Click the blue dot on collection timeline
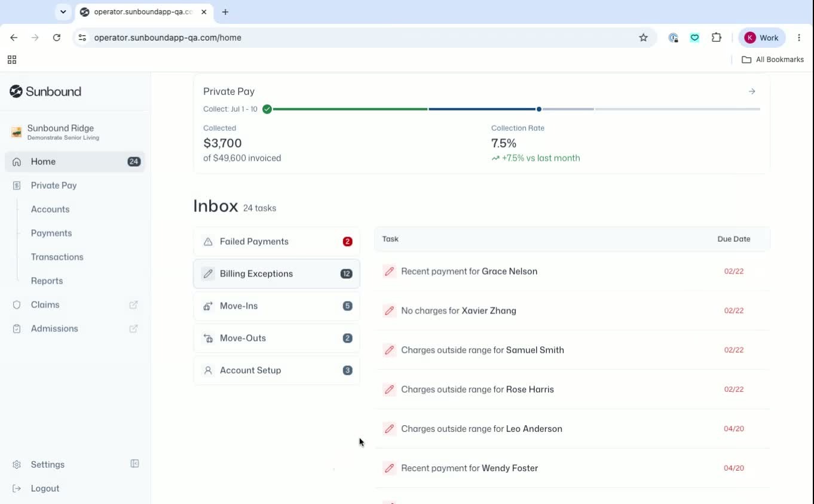 click(x=539, y=109)
